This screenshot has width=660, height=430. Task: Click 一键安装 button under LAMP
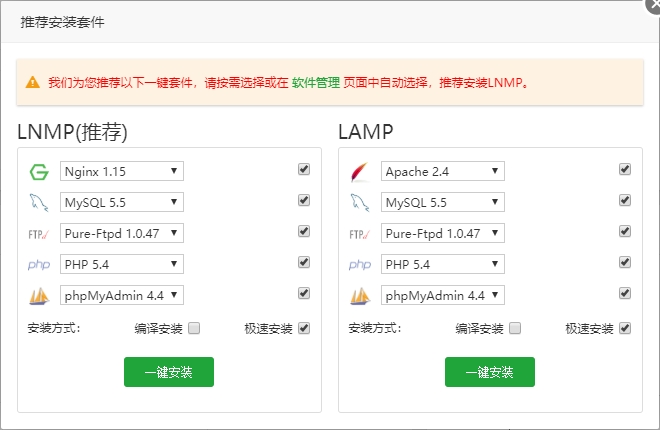coord(490,372)
